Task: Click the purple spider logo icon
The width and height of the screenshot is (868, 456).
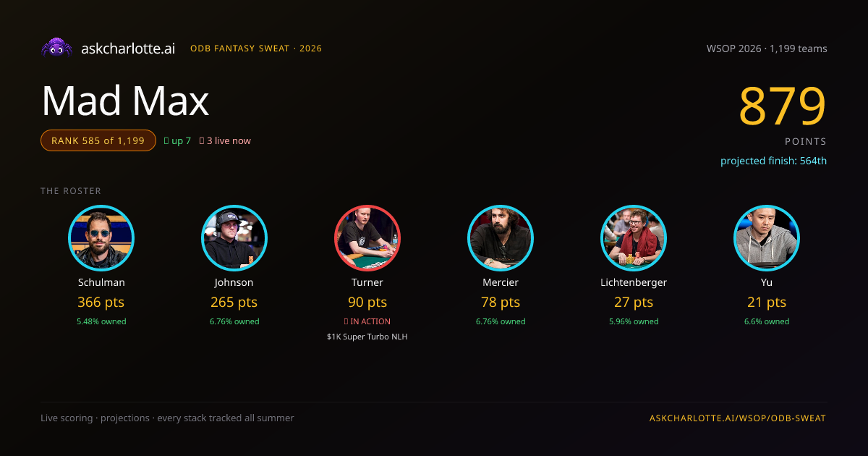Action: (56, 48)
